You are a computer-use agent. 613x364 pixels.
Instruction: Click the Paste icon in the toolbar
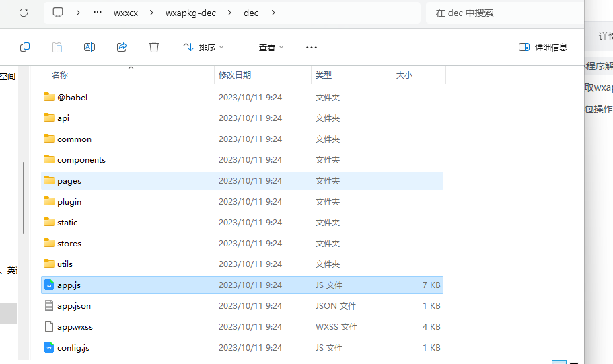pyautogui.click(x=57, y=47)
